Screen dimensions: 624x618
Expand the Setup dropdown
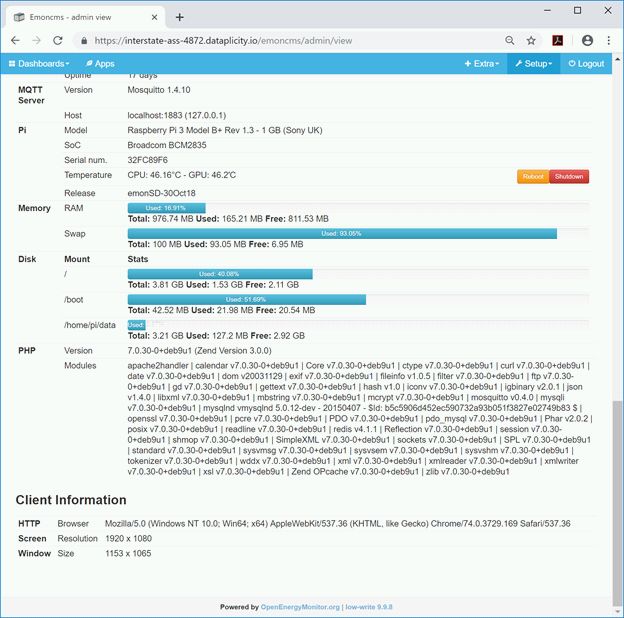(x=534, y=64)
